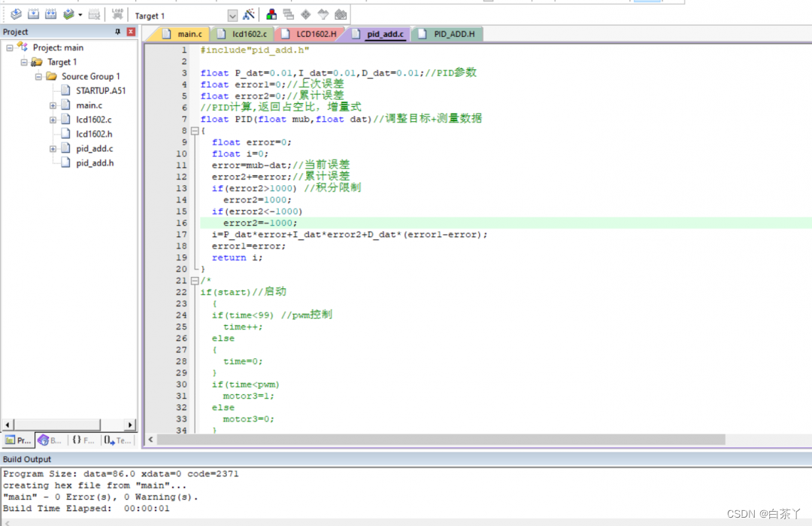Collapse the comment block fold at line 21
The image size is (812, 526).
point(194,281)
